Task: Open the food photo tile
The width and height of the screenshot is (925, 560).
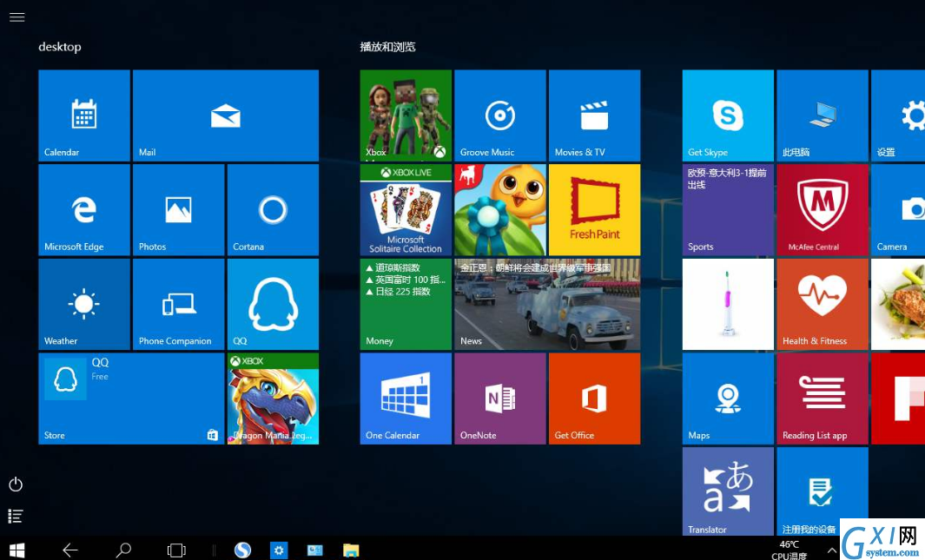Action: tap(898, 304)
